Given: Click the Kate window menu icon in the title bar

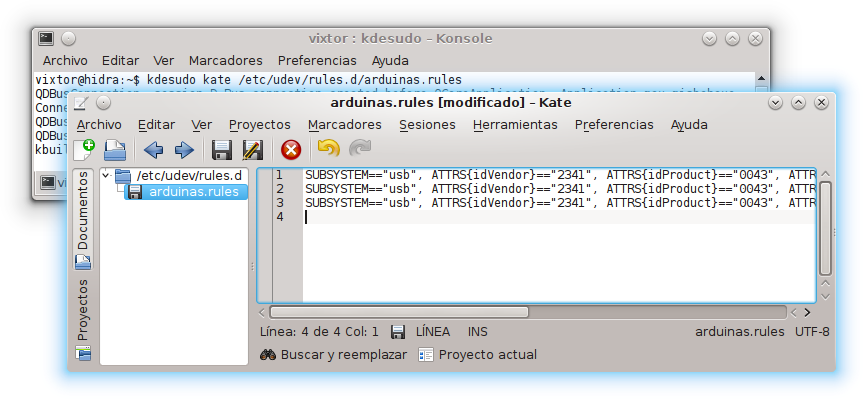Looking at the screenshot, I should pyautogui.click(x=80, y=103).
